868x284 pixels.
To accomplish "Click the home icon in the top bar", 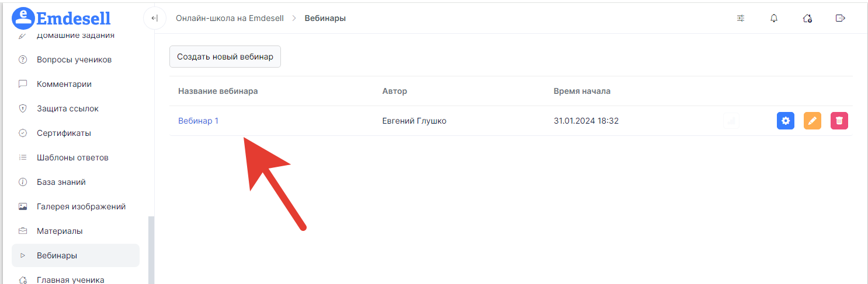I will (807, 18).
